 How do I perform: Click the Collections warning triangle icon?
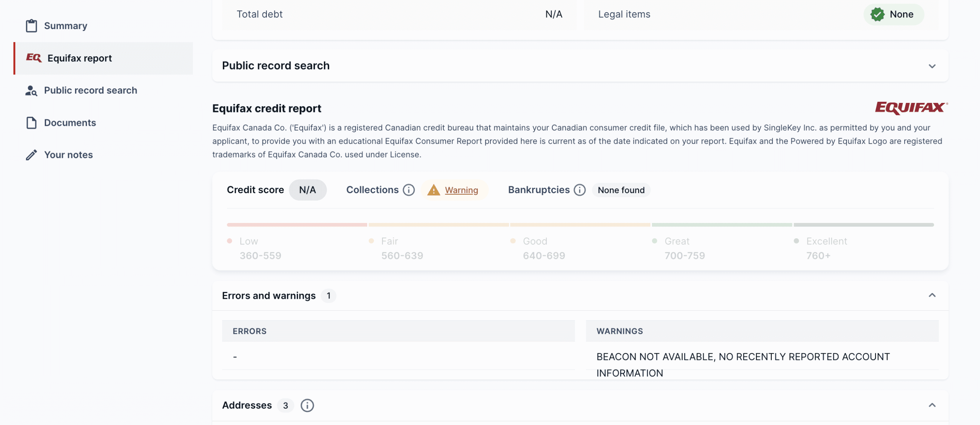tap(433, 190)
